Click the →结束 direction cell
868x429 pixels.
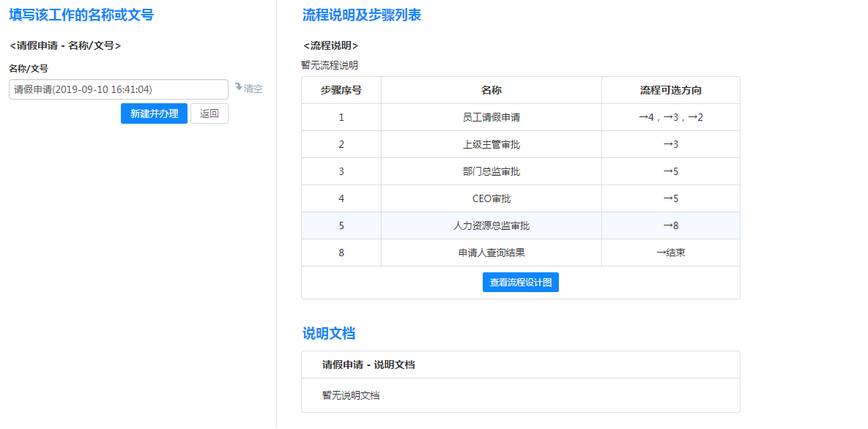(670, 253)
